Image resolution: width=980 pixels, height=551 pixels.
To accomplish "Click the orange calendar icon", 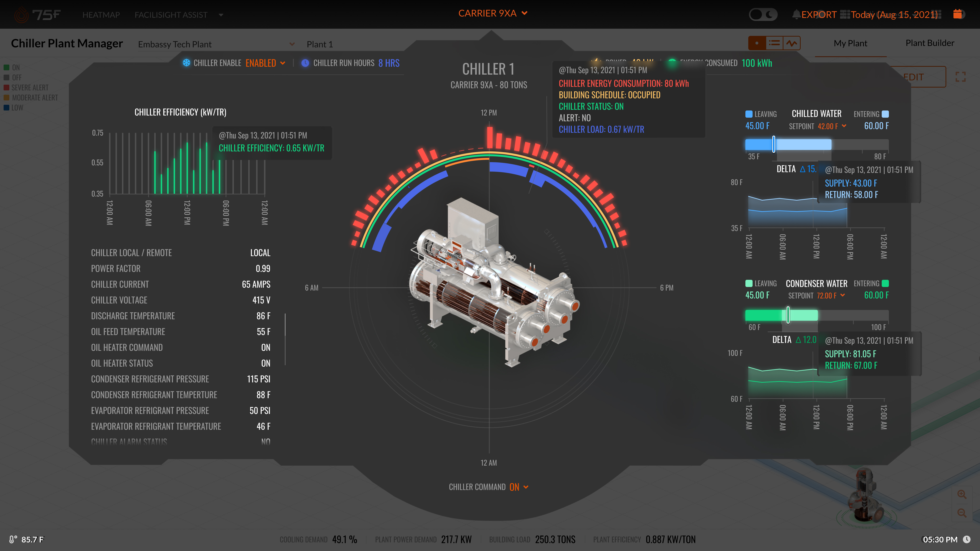I will 958,14.
